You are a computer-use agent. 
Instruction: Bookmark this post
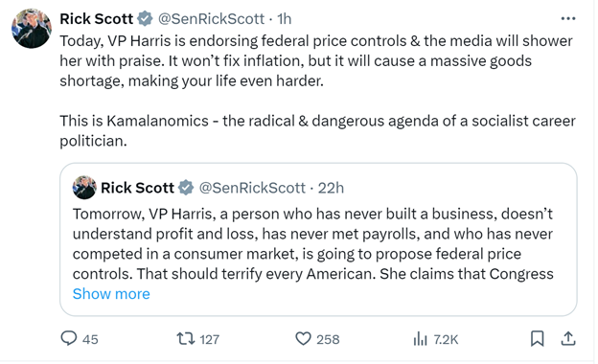click(x=538, y=338)
